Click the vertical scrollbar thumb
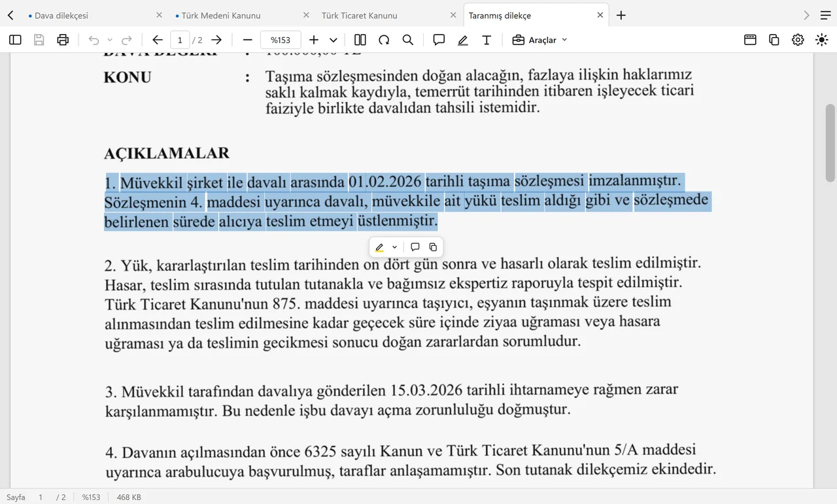 click(x=830, y=143)
